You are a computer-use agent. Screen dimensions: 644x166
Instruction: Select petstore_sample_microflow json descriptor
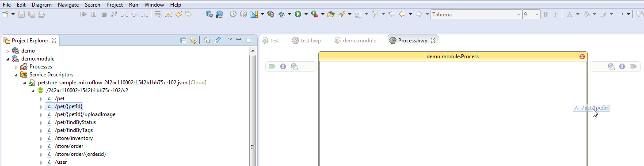coord(117,83)
